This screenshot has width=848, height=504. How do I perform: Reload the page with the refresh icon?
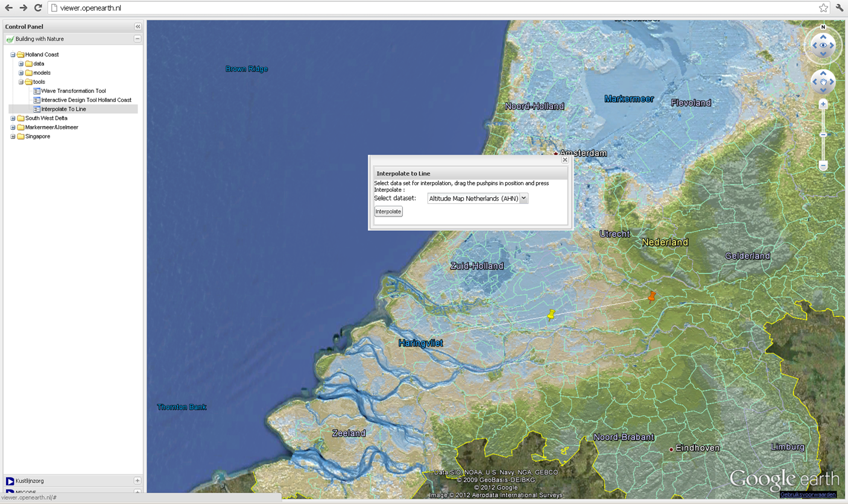point(38,8)
